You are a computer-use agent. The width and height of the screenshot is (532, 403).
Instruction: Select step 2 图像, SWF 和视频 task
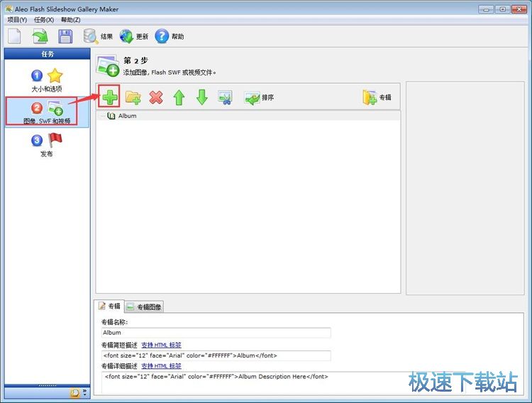(x=47, y=112)
